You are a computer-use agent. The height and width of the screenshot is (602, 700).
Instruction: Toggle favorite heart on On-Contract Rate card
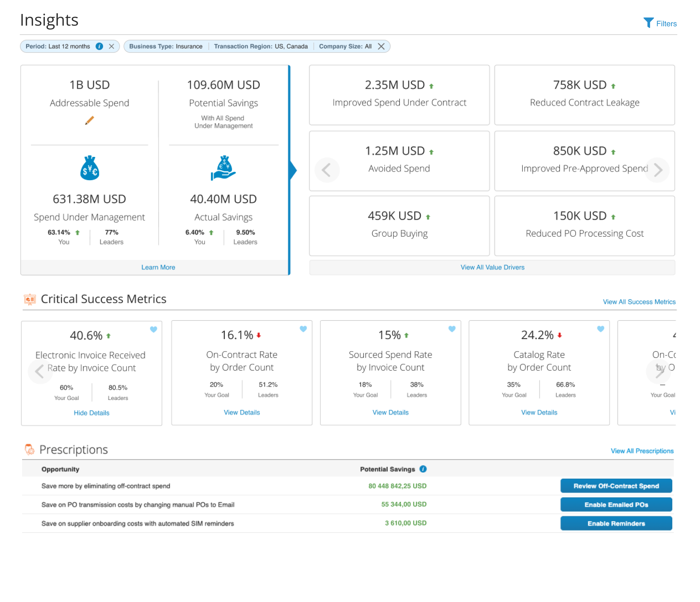click(303, 329)
